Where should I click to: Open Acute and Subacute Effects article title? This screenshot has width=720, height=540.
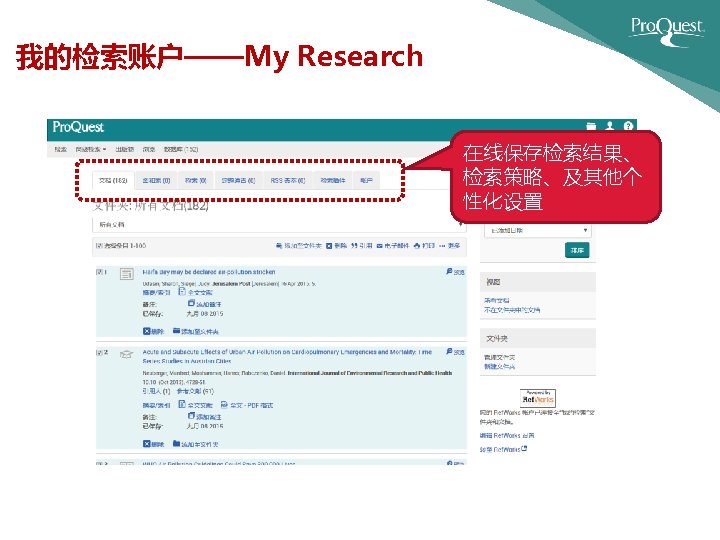pos(287,356)
